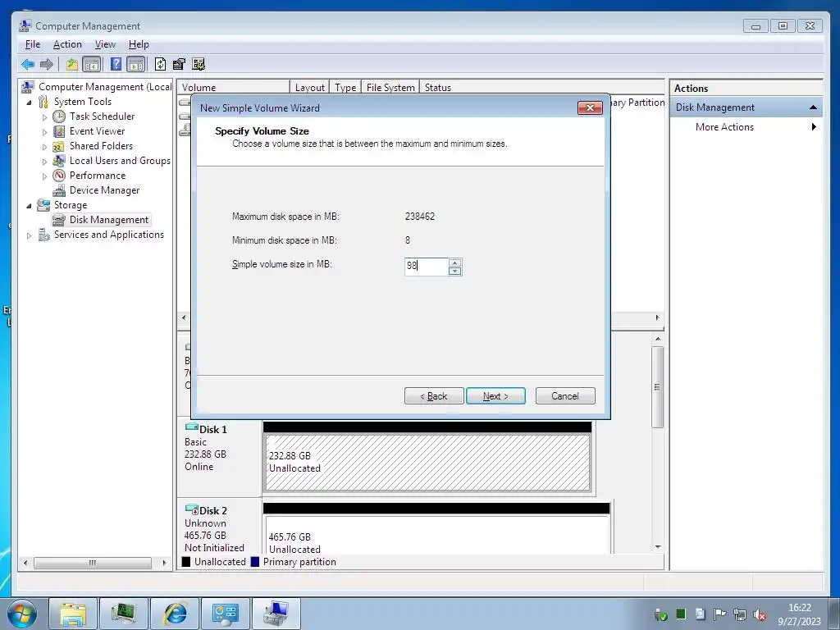The width and height of the screenshot is (840, 630).
Task: Select Services and Applications node
Action: click(109, 235)
